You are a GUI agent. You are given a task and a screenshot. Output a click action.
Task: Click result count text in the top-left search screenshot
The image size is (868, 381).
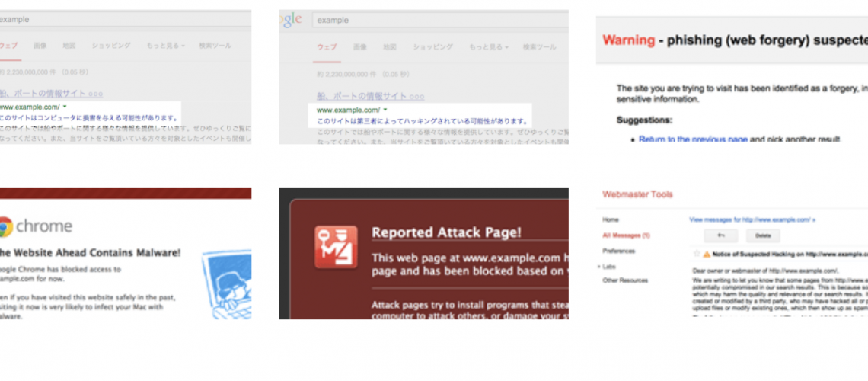[x=44, y=72]
